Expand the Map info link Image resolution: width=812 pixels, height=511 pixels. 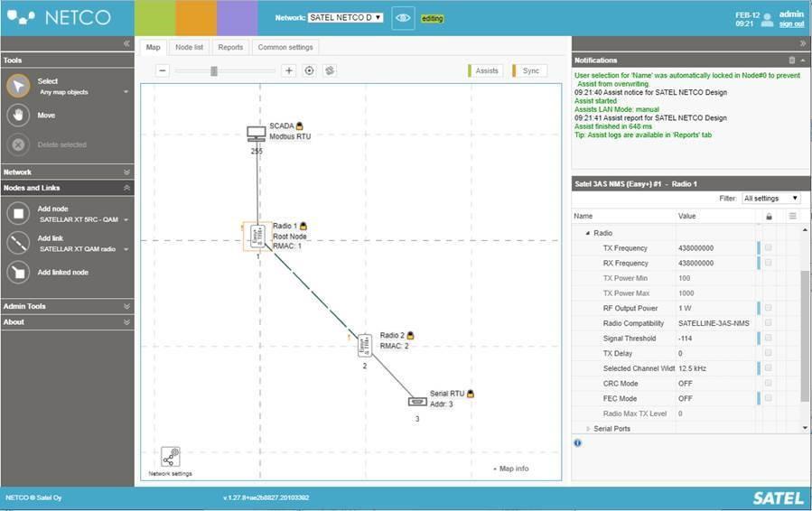[511, 469]
